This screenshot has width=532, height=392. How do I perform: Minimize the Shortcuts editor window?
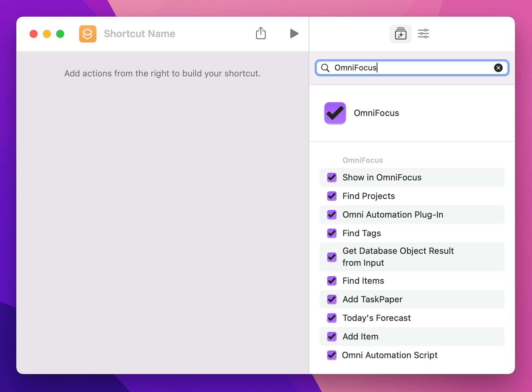(47, 34)
